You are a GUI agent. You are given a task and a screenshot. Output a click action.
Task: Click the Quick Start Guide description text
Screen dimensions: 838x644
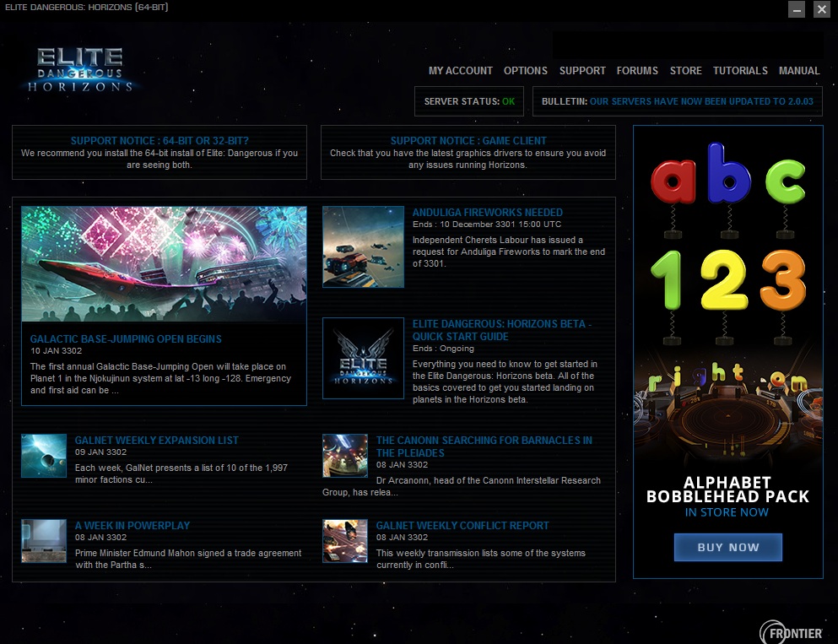(505, 382)
